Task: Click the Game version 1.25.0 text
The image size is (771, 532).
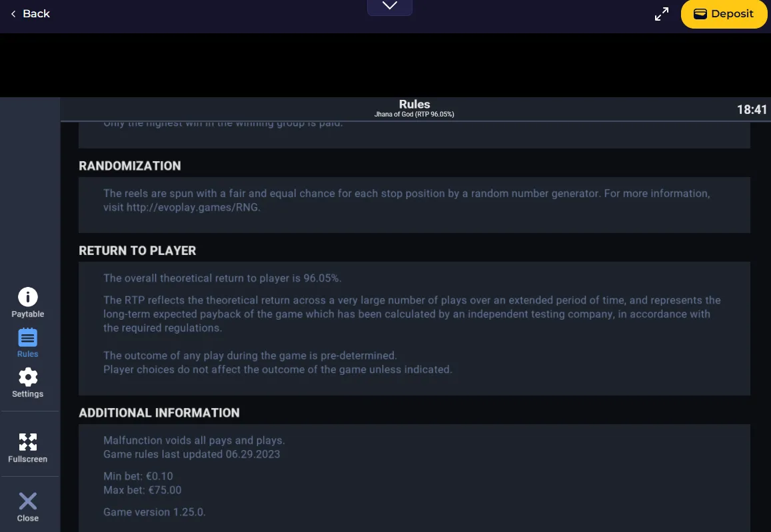Action: click(x=155, y=512)
